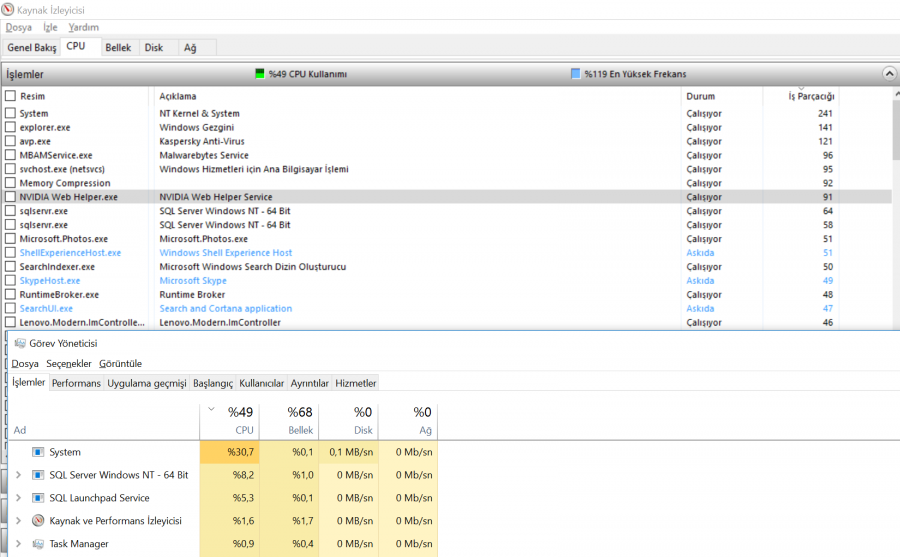Click the sort arrow above CPU column
This screenshot has width=900, height=557.
coord(211,409)
